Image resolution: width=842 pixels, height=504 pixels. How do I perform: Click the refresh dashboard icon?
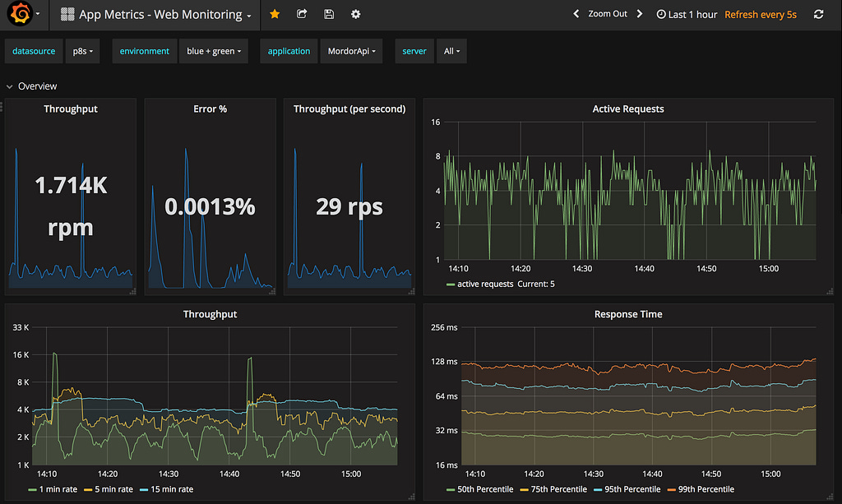(818, 14)
